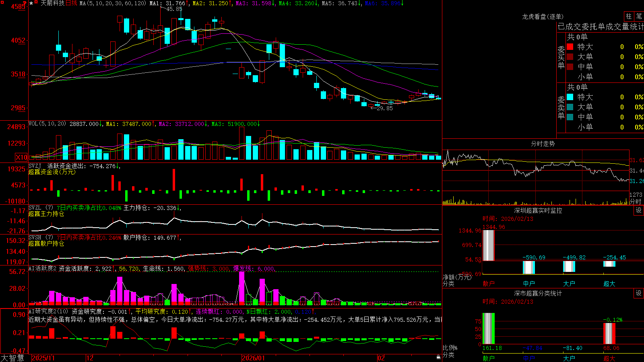The height and width of the screenshot is (362, 644).
Task: Click the 委买单 section label
Action: (x=561, y=58)
